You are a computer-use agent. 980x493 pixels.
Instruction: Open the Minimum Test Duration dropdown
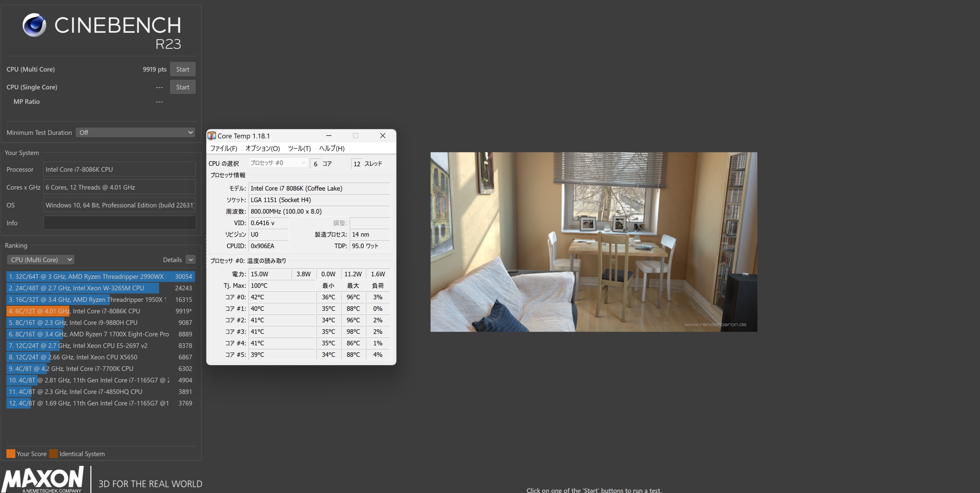coord(135,133)
